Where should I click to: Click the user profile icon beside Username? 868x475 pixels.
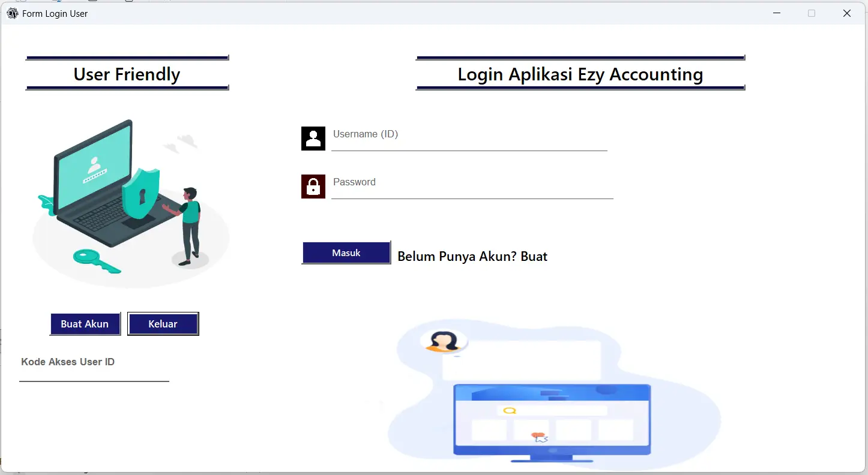[313, 139]
